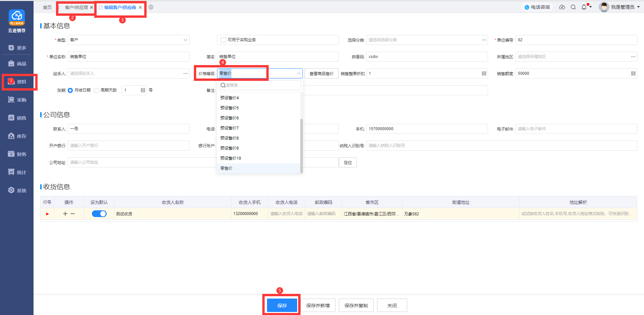
Task: Go to the 首页 tab
Action: (47, 7)
